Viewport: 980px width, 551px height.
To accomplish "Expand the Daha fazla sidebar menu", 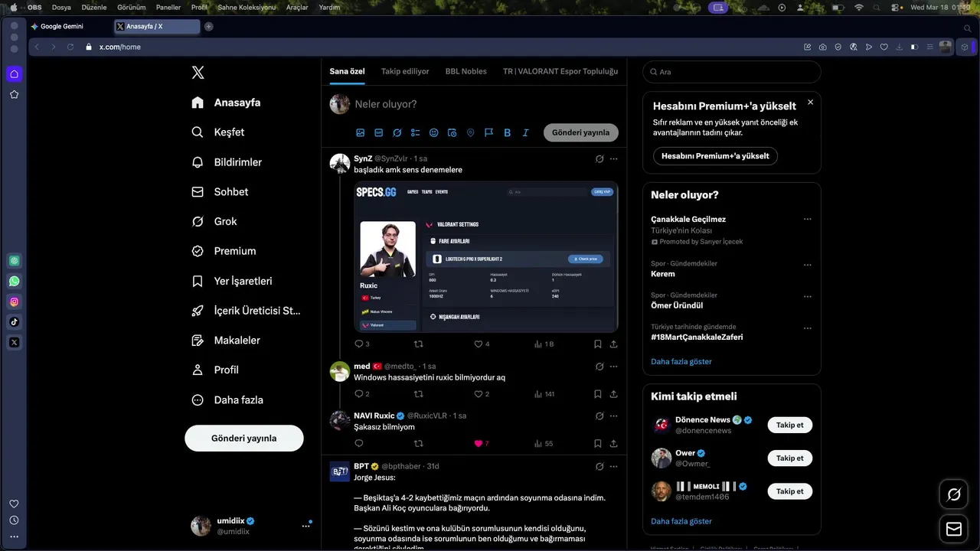I will (x=227, y=399).
